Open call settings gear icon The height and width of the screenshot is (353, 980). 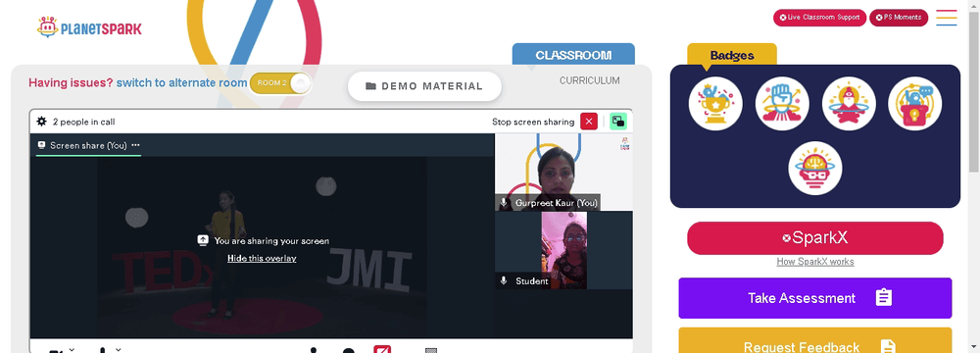[42, 122]
